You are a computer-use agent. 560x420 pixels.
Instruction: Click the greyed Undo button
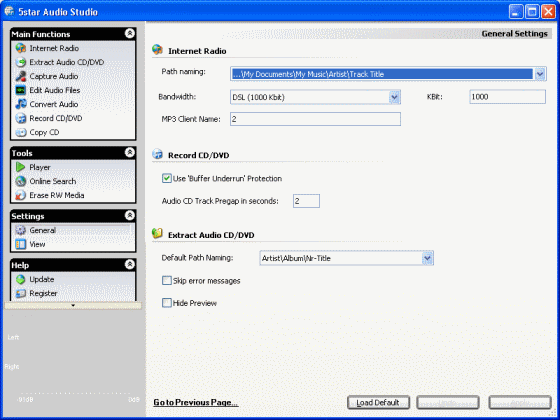tap(448, 402)
